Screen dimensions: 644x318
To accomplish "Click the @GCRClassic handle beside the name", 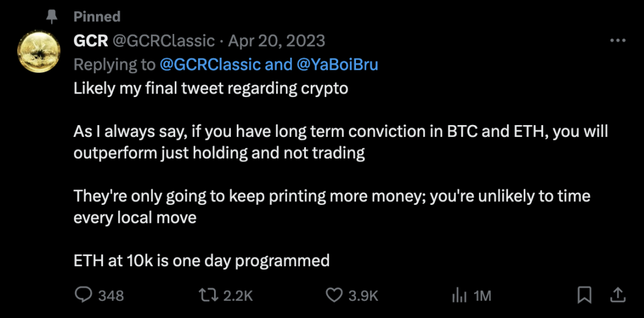I will click(165, 40).
